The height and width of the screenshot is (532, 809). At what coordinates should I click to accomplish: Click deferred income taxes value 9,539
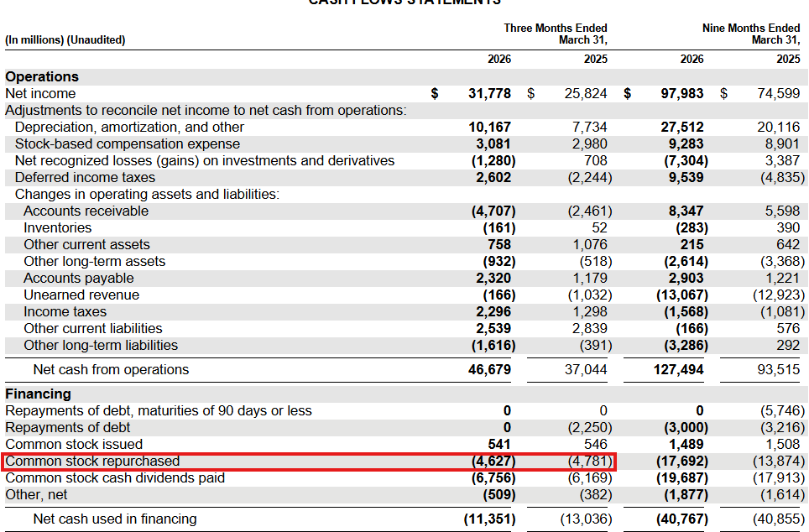tap(686, 177)
